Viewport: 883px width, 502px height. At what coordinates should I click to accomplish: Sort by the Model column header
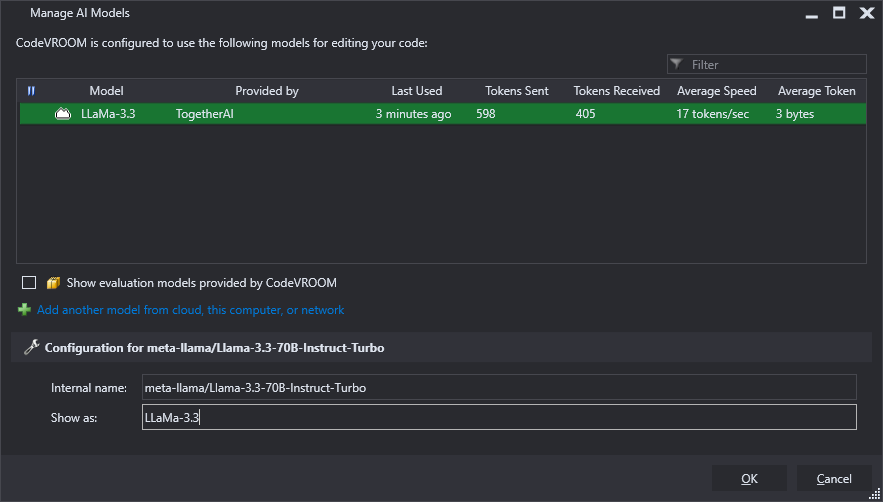click(106, 91)
